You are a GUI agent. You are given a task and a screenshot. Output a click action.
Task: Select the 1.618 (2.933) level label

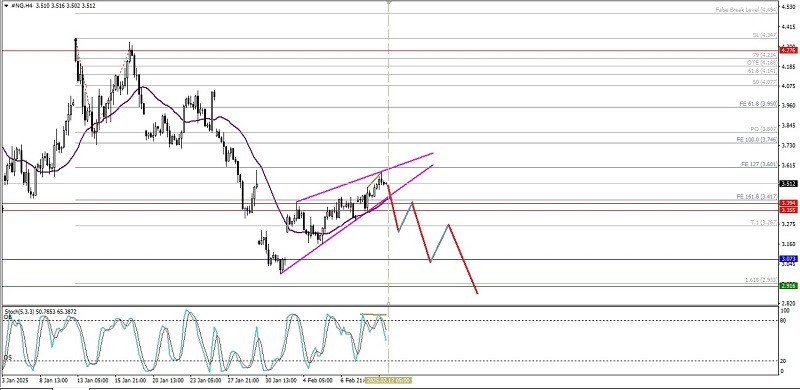click(x=761, y=280)
